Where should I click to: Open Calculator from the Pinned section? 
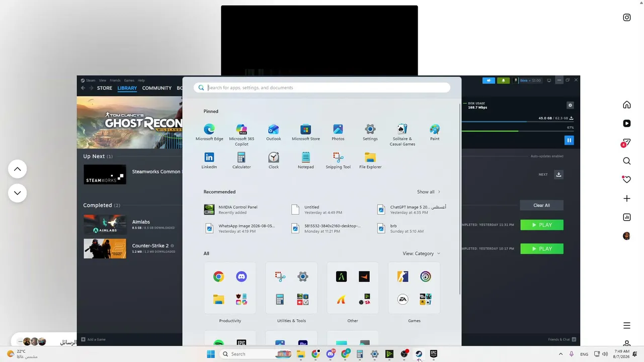pos(242,160)
